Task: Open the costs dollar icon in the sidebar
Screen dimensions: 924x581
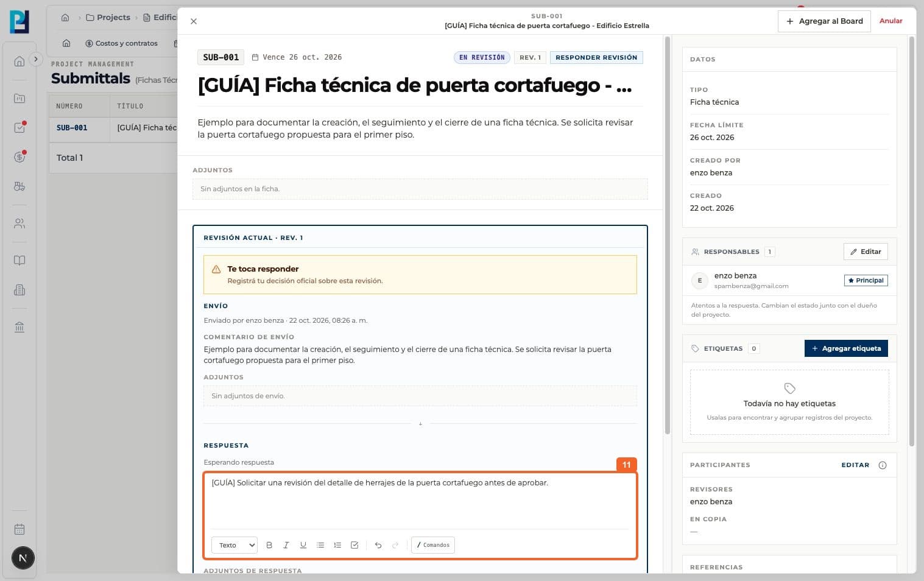Action: [x=19, y=157]
